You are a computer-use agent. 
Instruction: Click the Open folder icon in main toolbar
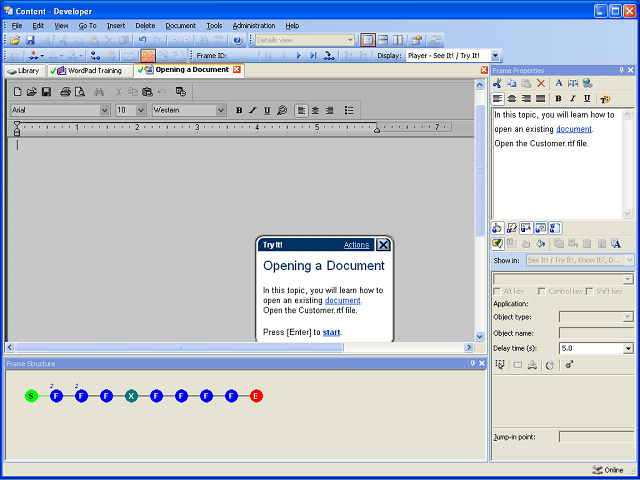click(15, 40)
